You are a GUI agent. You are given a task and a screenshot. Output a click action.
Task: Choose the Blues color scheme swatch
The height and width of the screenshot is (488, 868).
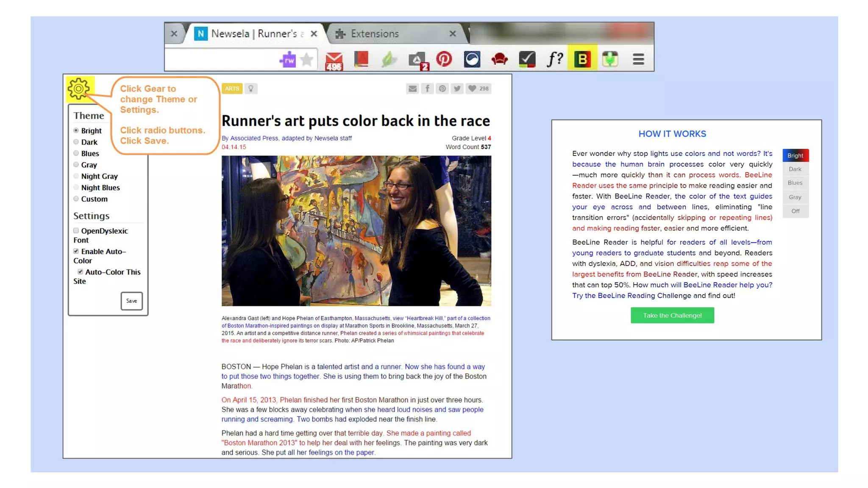[795, 183]
